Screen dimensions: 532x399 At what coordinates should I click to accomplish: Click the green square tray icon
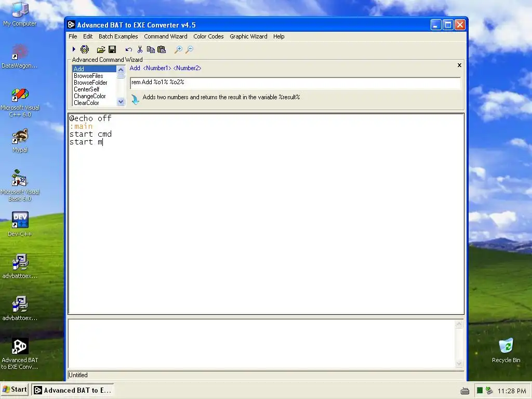coord(480,391)
